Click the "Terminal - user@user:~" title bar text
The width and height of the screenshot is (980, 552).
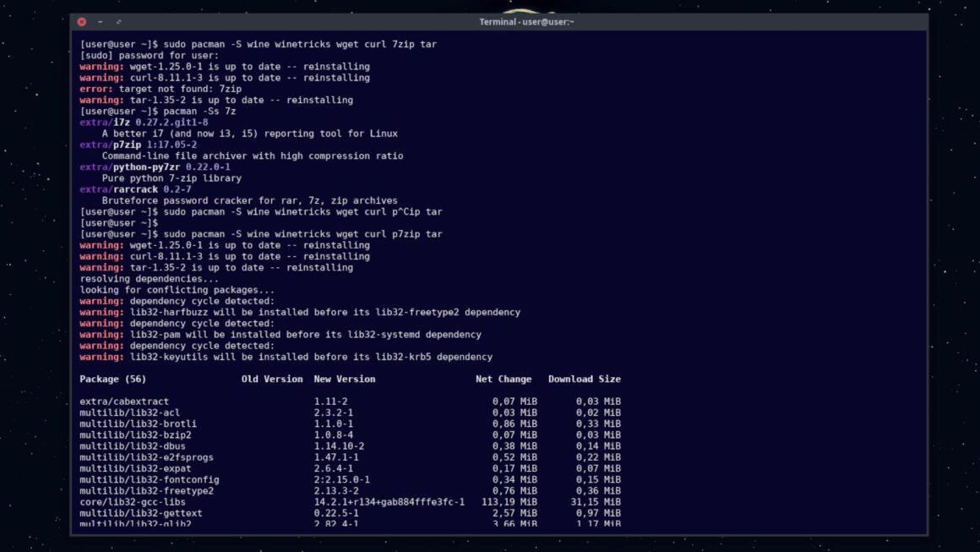tap(526, 22)
